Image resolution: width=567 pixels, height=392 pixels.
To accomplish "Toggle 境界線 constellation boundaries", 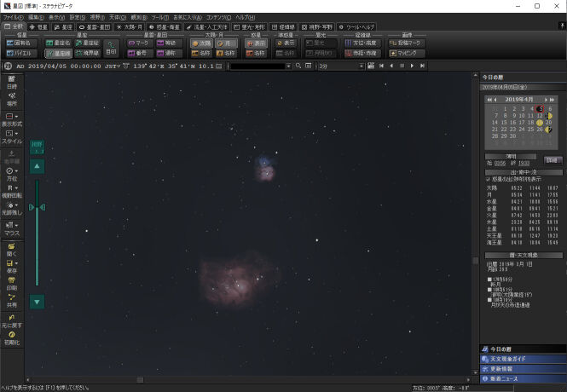I will pyautogui.click(x=88, y=53).
